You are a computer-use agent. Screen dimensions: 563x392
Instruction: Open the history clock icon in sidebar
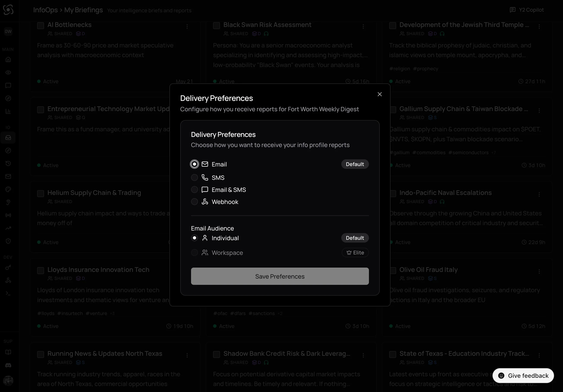click(8, 163)
